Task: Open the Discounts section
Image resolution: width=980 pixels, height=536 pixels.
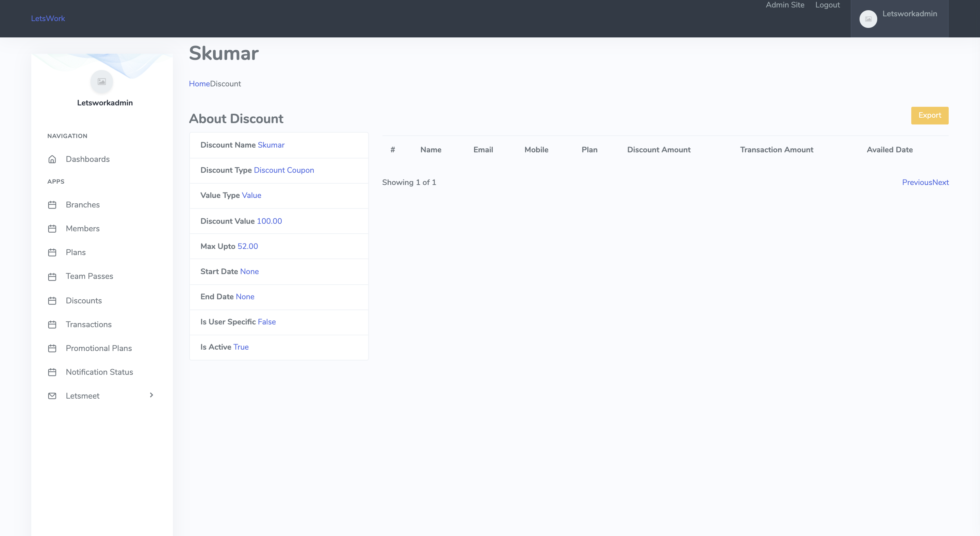Action: coord(84,301)
